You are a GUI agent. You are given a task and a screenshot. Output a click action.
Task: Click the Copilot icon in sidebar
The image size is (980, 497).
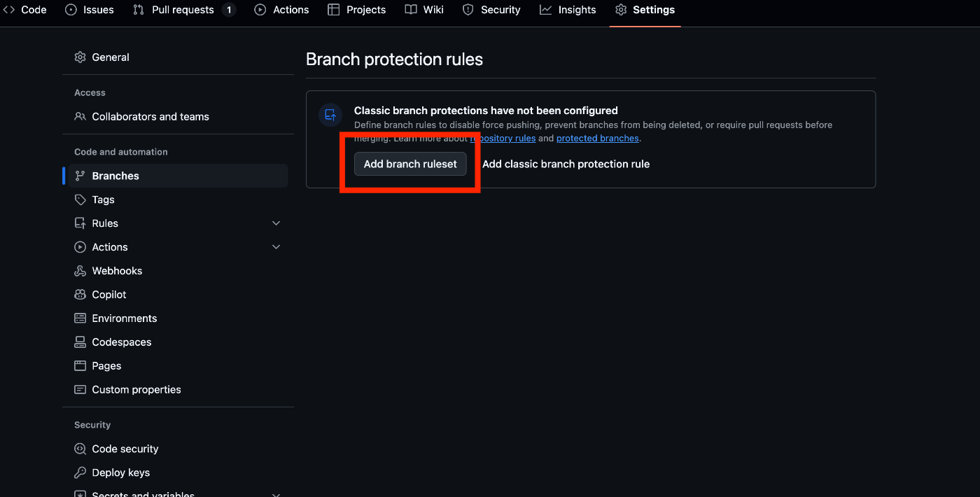click(80, 295)
